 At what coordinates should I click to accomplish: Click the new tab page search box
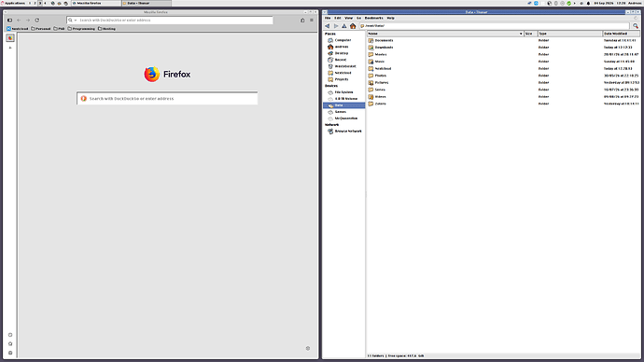pos(167,99)
